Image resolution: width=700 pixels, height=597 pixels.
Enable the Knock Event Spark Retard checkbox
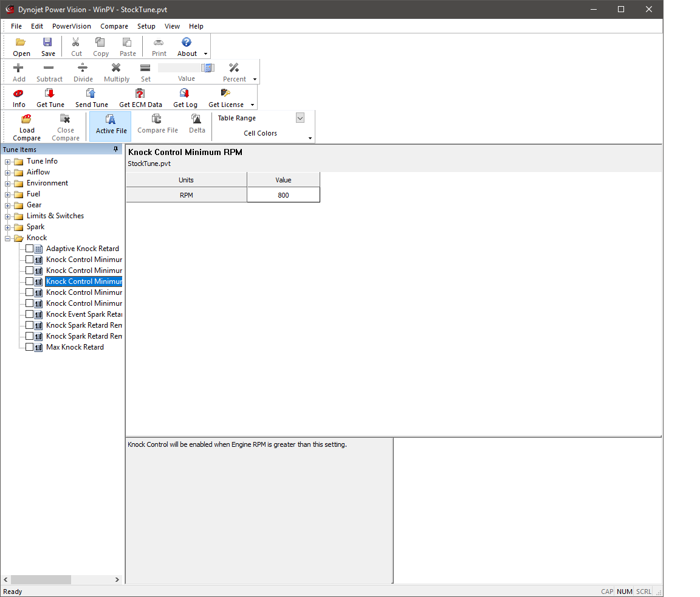click(x=30, y=314)
